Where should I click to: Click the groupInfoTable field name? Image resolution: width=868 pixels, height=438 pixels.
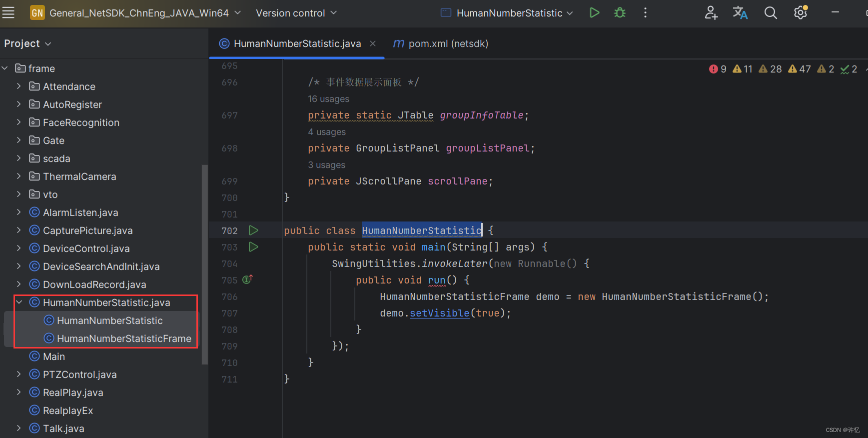click(x=482, y=115)
